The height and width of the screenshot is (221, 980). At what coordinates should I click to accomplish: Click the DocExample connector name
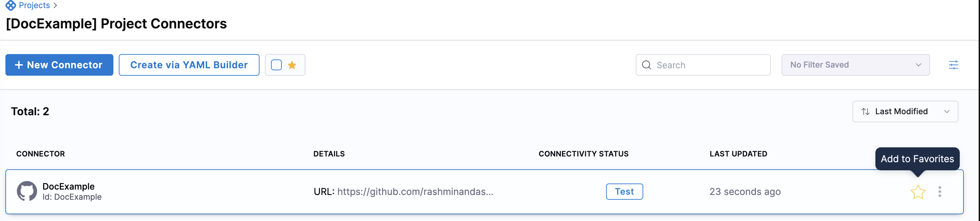pyautogui.click(x=69, y=186)
